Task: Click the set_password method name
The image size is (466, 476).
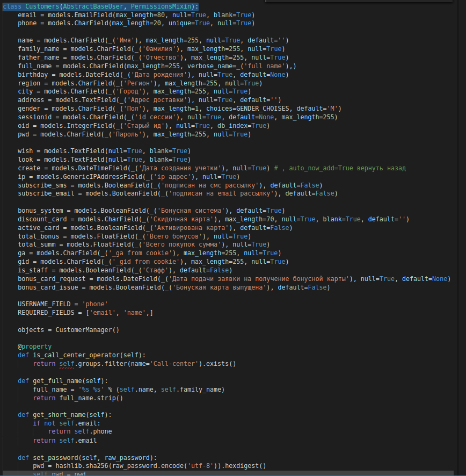Action: pyautogui.click(x=55, y=458)
